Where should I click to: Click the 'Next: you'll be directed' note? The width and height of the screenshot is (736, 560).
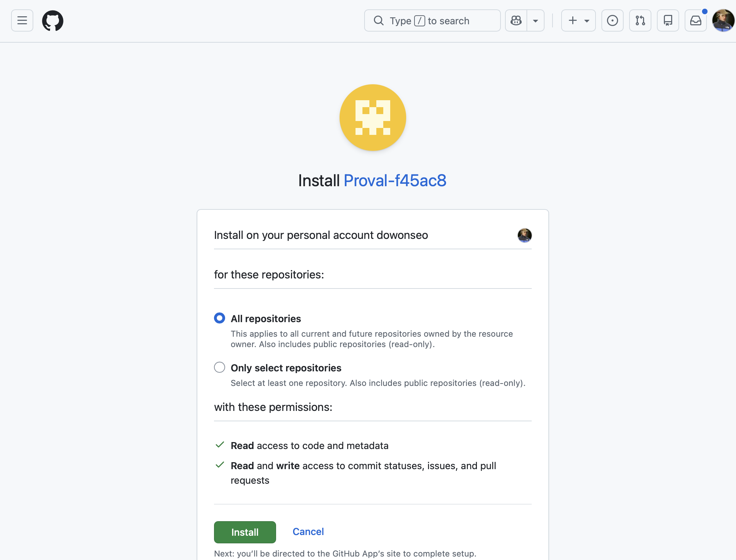[345, 554]
